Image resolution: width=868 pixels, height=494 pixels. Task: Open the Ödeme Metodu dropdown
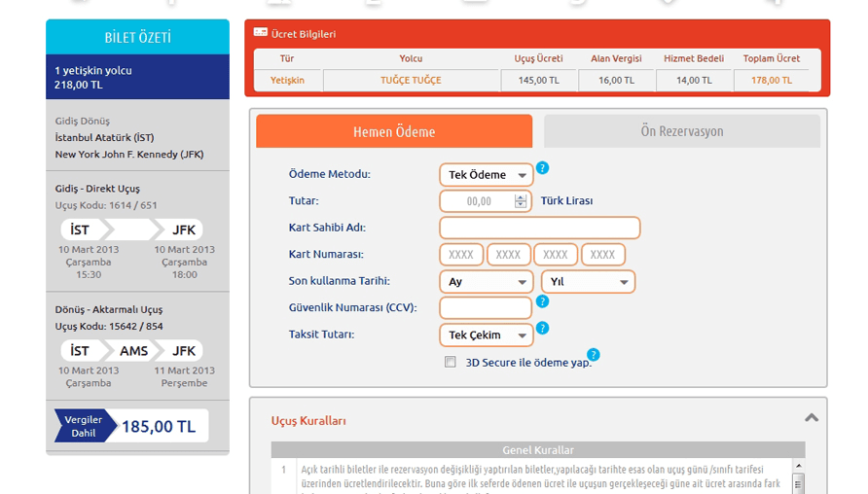coord(486,175)
